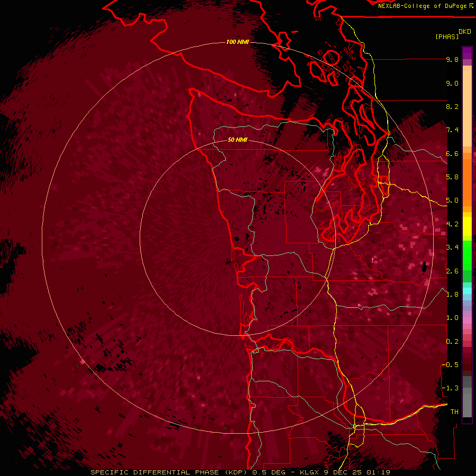This screenshot has width=476, height=476.
Task: Pick the purple top color band of legend
Action: 467,53
